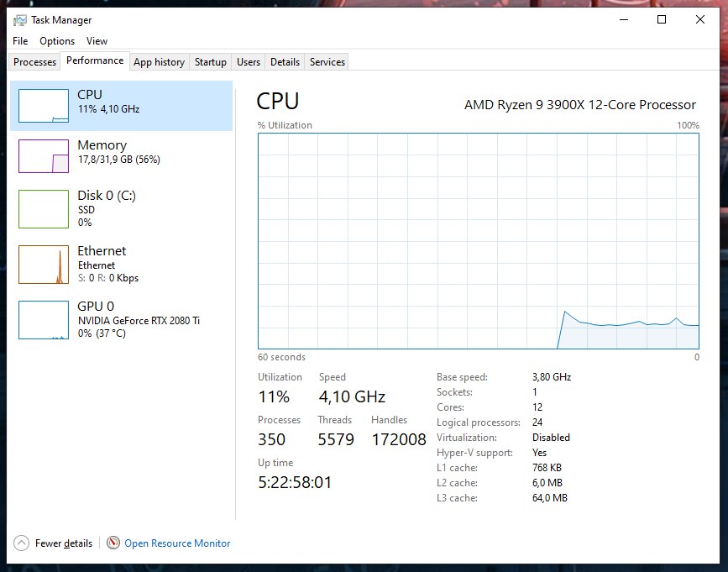Open the Users tab
Viewport: 728px width, 572px height.
(249, 62)
